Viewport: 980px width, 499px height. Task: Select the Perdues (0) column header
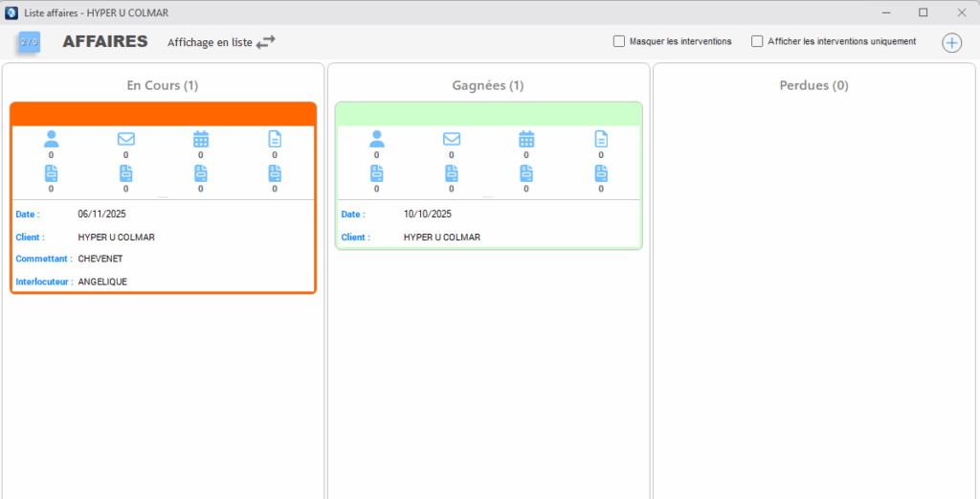pyautogui.click(x=813, y=85)
